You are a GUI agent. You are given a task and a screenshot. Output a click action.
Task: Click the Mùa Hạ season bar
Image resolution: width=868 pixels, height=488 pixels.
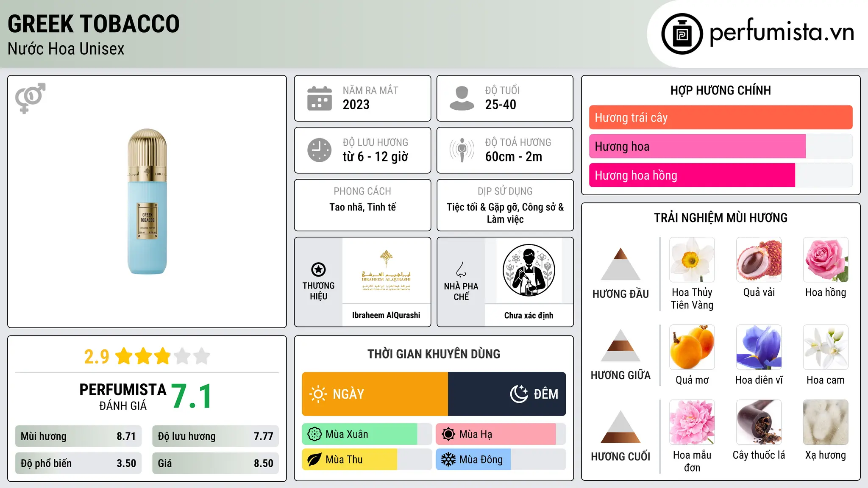(501, 434)
